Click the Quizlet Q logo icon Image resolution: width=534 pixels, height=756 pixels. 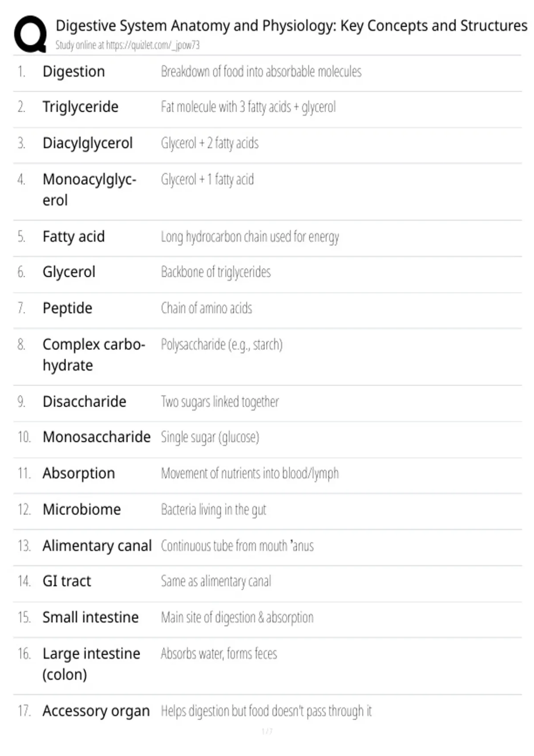(x=30, y=35)
